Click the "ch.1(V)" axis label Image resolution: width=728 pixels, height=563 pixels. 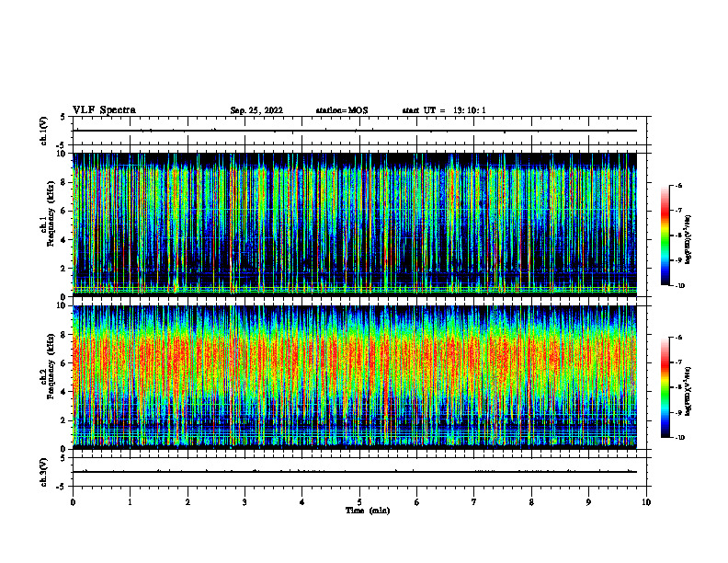44,131
